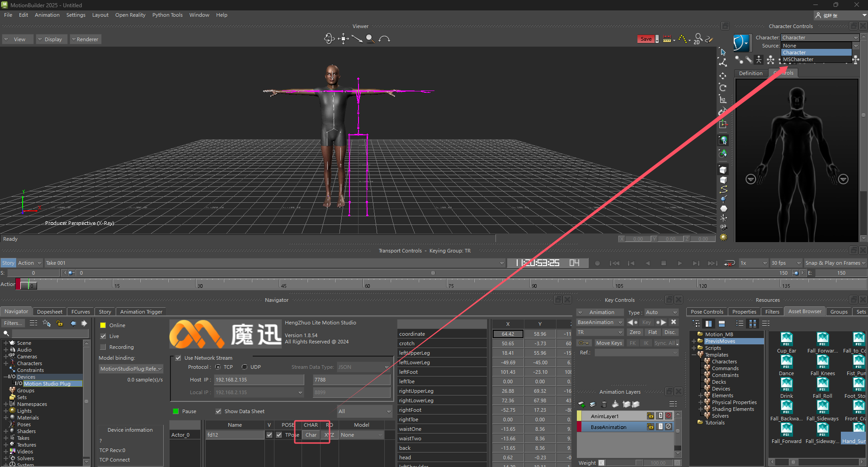
Task: Enable the Recording checkbox
Action: 103,347
